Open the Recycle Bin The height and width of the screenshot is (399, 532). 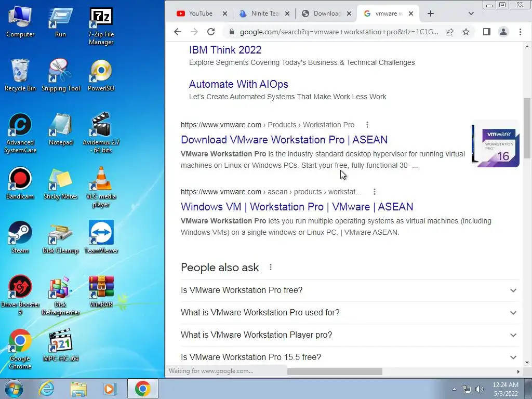[x=20, y=75]
